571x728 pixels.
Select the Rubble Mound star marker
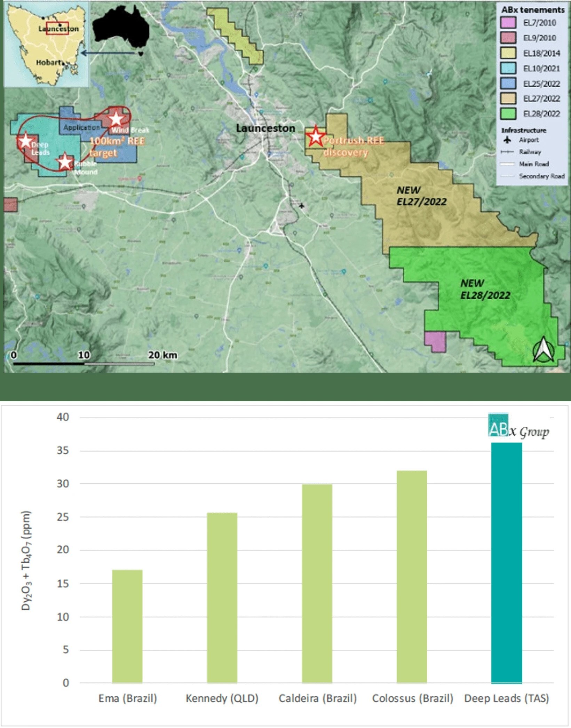pyautogui.click(x=65, y=162)
